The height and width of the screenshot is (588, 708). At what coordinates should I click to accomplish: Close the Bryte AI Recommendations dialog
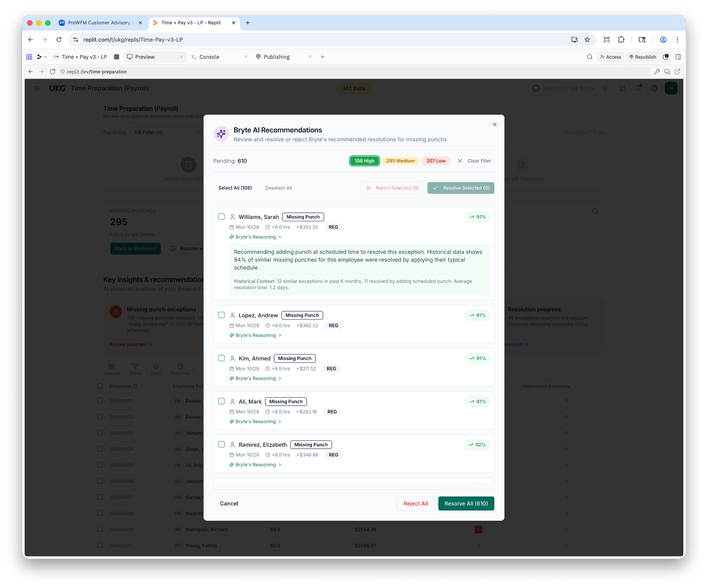[x=494, y=124]
